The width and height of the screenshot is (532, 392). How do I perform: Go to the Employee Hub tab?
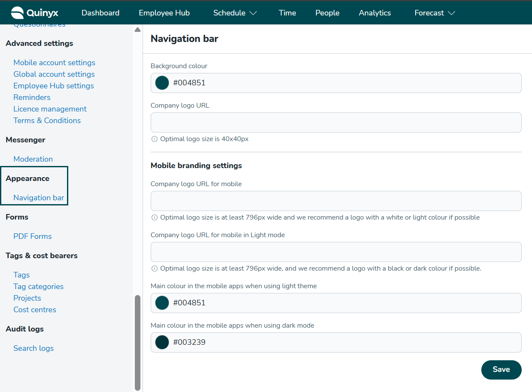pos(164,13)
